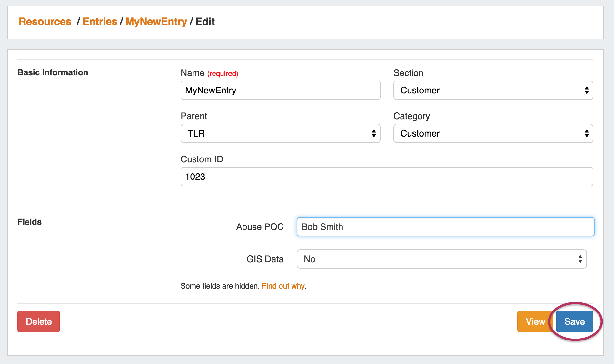This screenshot has width=614, height=364.
Task: Save the entry with Save button
Action: pyautogui.click(x=574, y=321)
